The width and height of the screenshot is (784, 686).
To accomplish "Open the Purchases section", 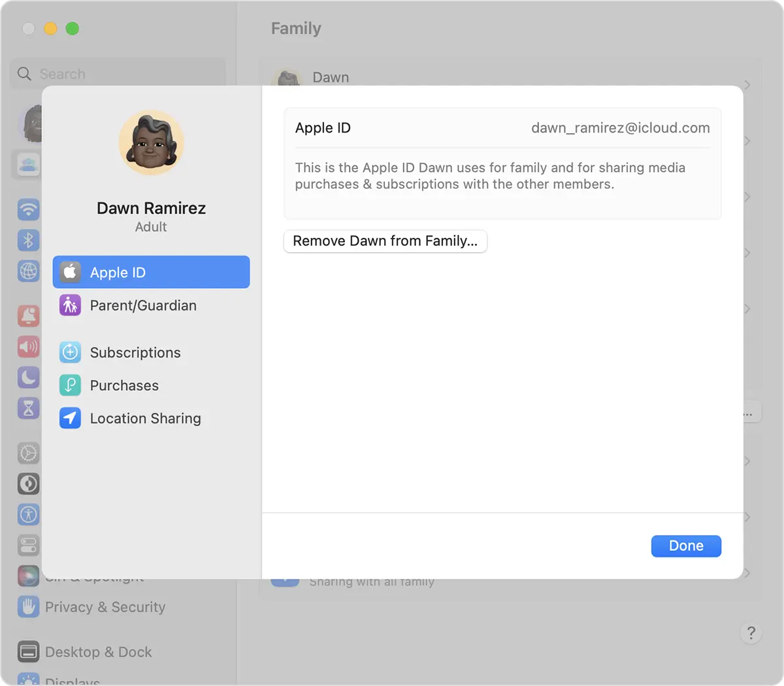I will click(151, 385).
